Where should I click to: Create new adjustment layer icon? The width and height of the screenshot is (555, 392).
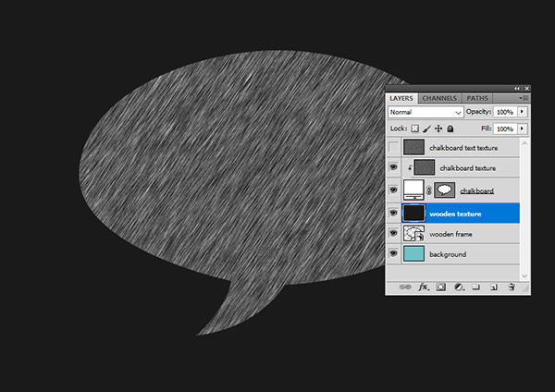click(457, 288)
